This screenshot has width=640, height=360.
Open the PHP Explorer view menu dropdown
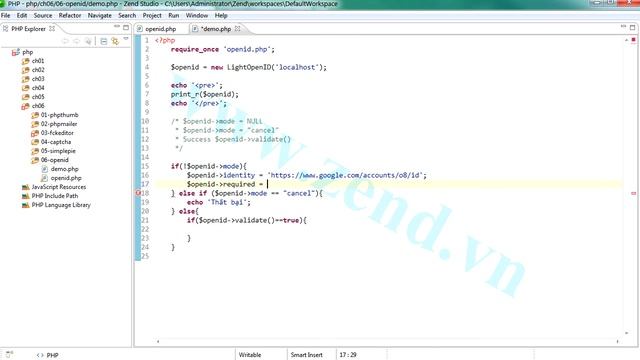coord(126,39)
